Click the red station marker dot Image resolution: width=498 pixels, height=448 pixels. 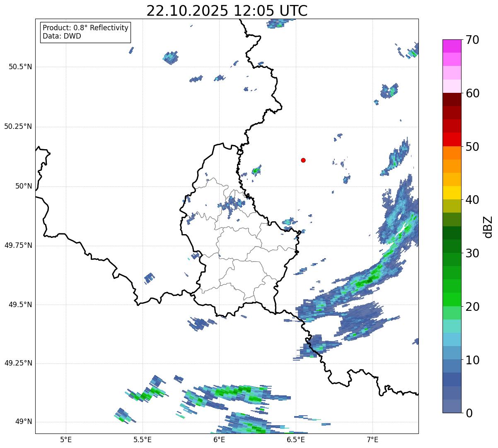[x=303, y=160]
